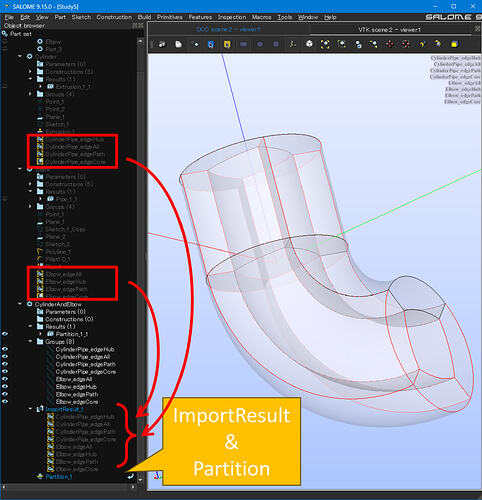
Task: Toggle visibility eye for Partition_1_1
Action: 5,334
